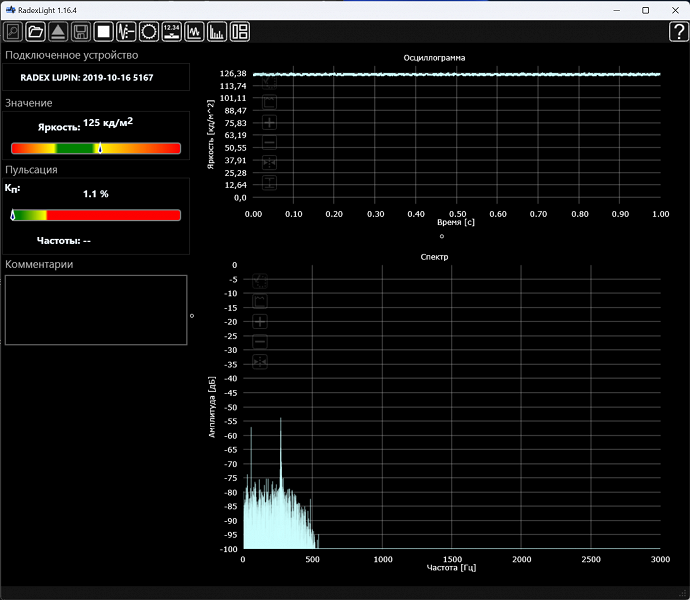Toggle the panel layout toolbar icon

[240, 31]
